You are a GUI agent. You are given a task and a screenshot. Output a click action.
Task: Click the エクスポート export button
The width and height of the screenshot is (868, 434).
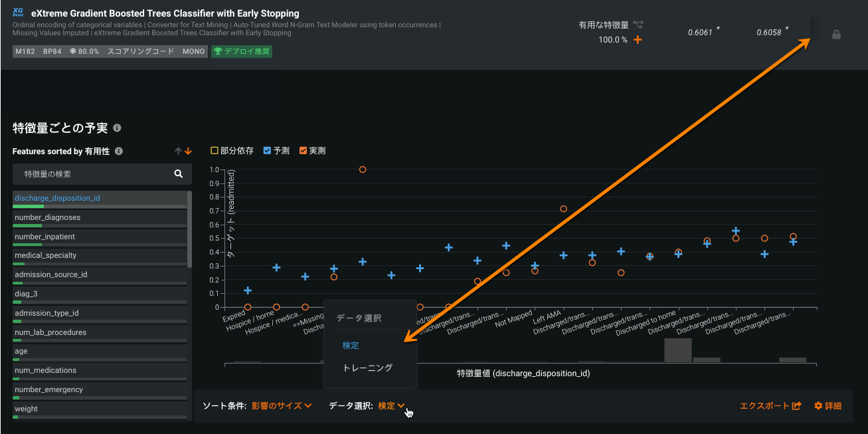[771, 406]
